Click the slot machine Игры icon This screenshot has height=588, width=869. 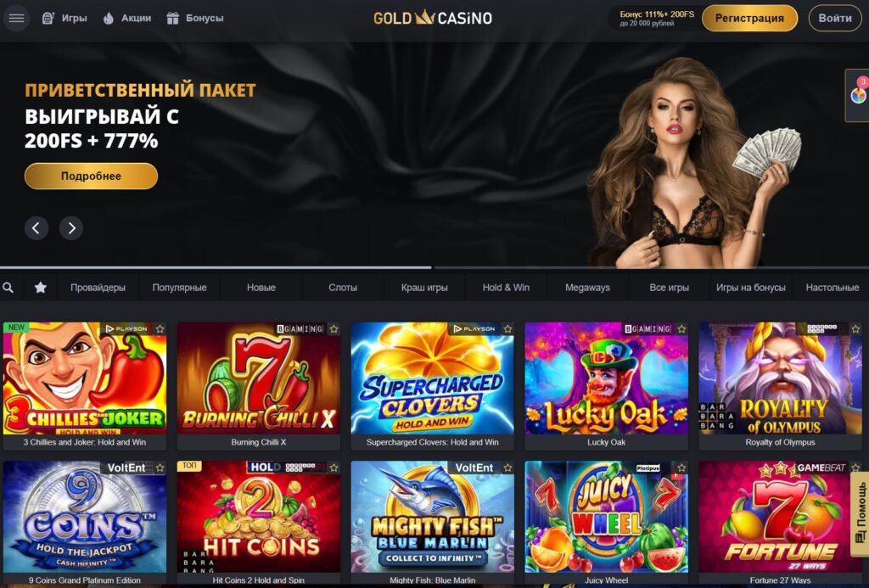(x=48, y=19)
